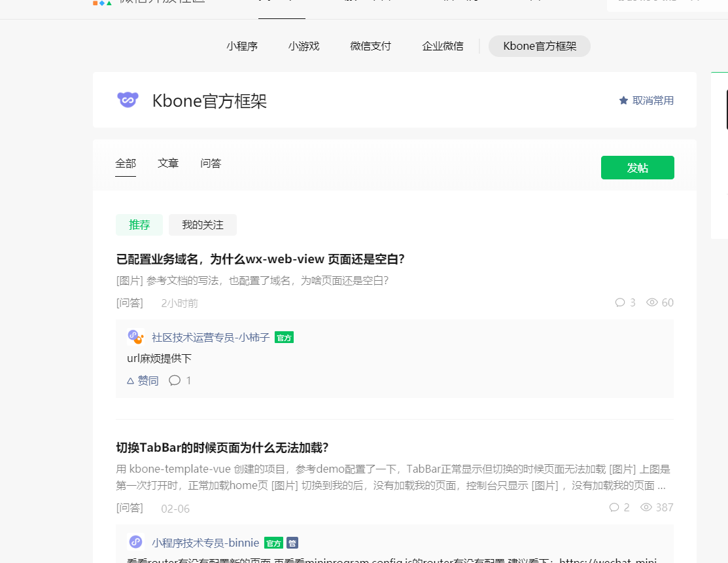Image resolution: width=728 pixels, height=563 pixels.
Task: Click the green 发帖 button
Action: (638, 168)
